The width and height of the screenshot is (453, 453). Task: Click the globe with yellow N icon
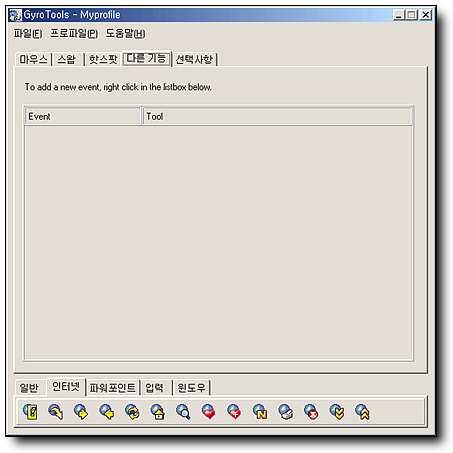[x=260, y=412]
